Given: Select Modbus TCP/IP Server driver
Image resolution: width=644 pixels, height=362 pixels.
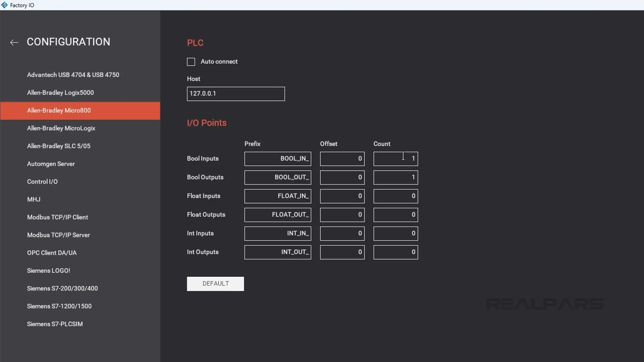Looking at the screenshot, I should [x=80, y=235].
